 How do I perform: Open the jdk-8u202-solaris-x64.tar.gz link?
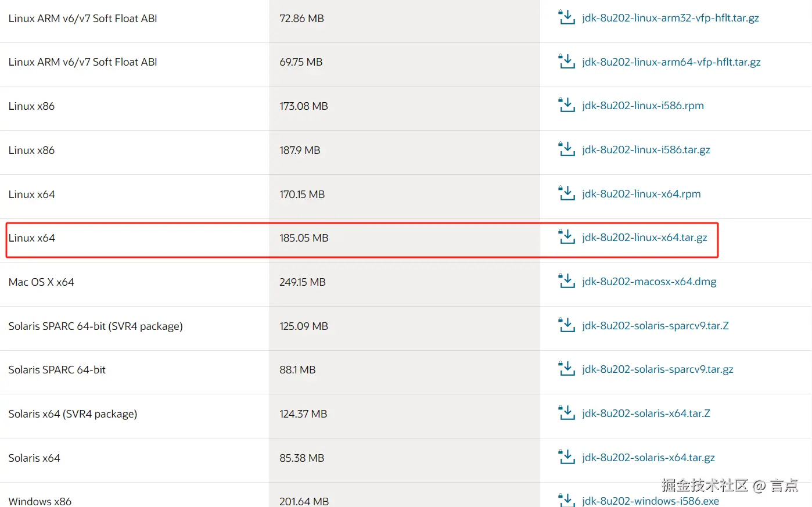click(648, 458)
